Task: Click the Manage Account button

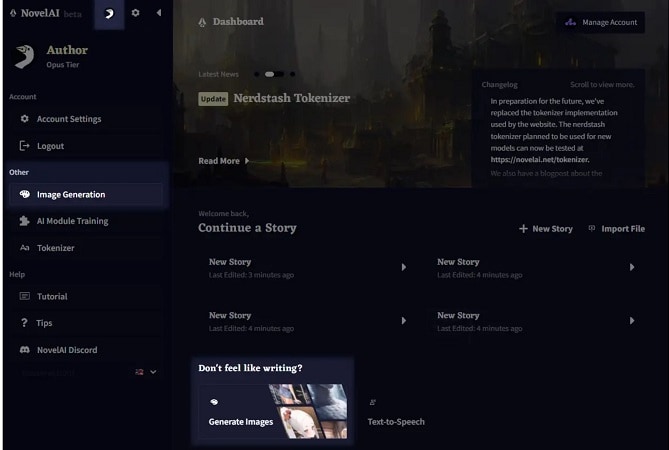Action: [601, 22]
